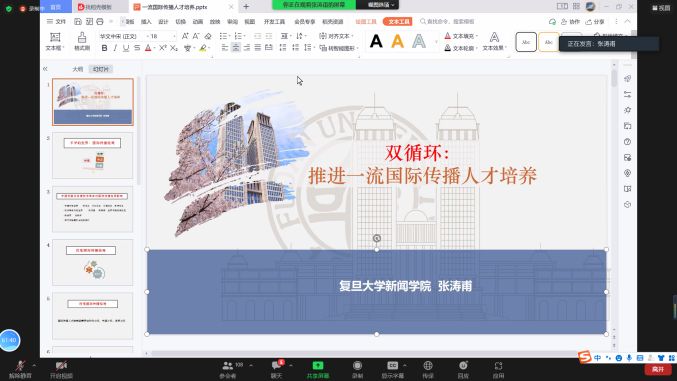The width and height of the screenshot is (677, 381).
Task: Toggle bold formatting in the ribbon
Action: (x=104, y=48)
